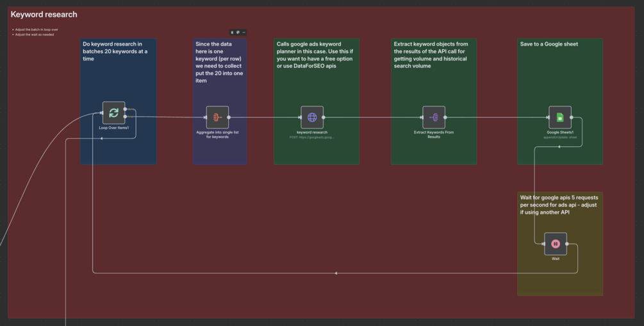644x326 pixels.
Task: Select the Extract Keywords From Results node
Action: coord(434,117)
